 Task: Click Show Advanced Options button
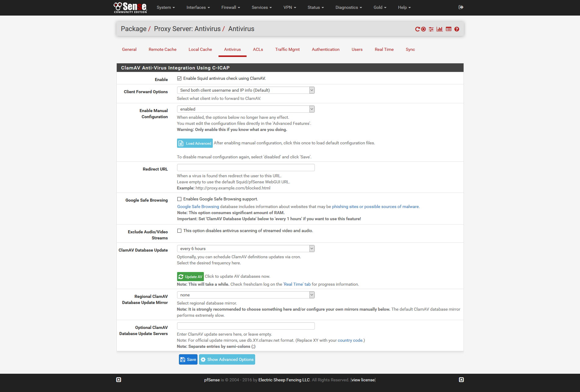227,359
